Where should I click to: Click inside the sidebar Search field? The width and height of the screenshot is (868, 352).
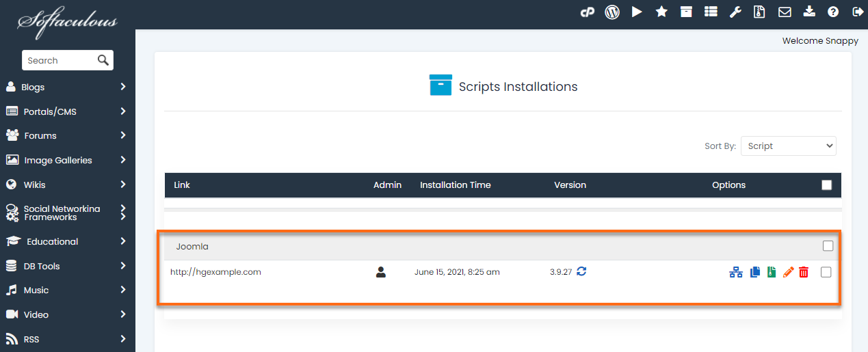[60, 60]
